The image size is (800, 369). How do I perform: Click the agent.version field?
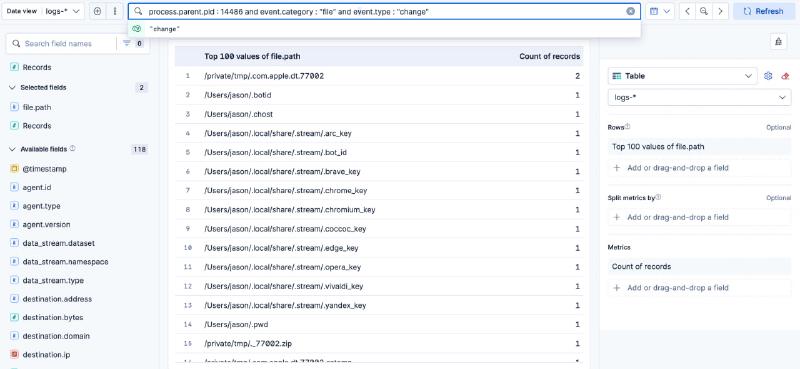tap(46, 225)
